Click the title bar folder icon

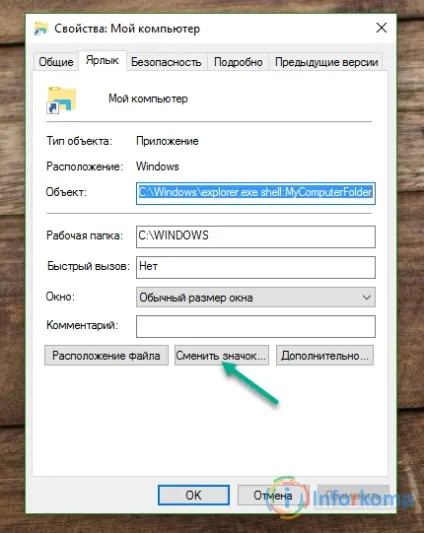pyautogui.click(x=41, y=29)
